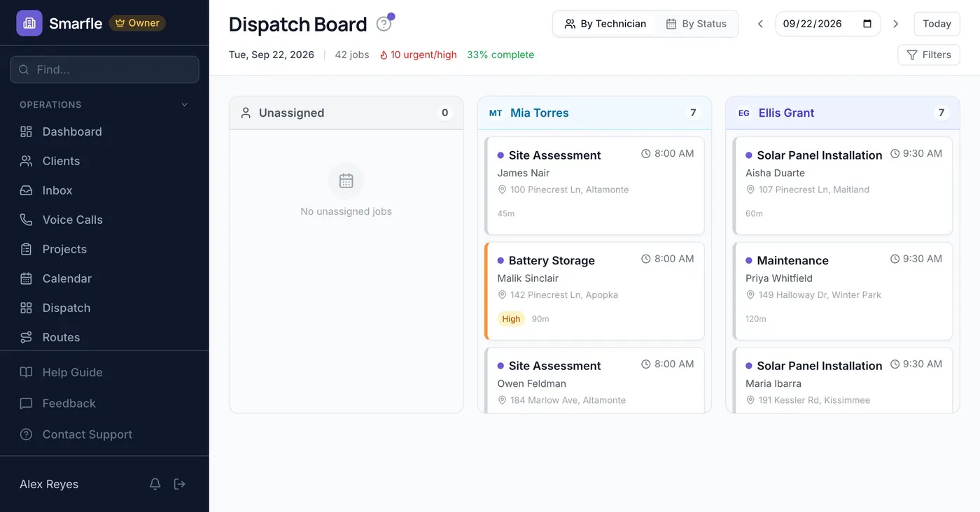The image size is (980, 512).
Task: Click the Smarfle logo icon
Action: (x=29, y=23)
